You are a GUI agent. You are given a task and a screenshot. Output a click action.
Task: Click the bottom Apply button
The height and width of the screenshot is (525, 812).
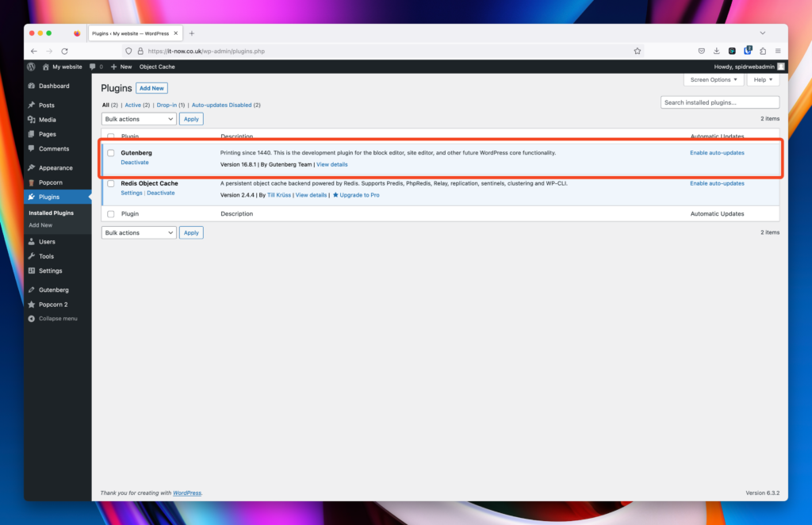point(191,233)
